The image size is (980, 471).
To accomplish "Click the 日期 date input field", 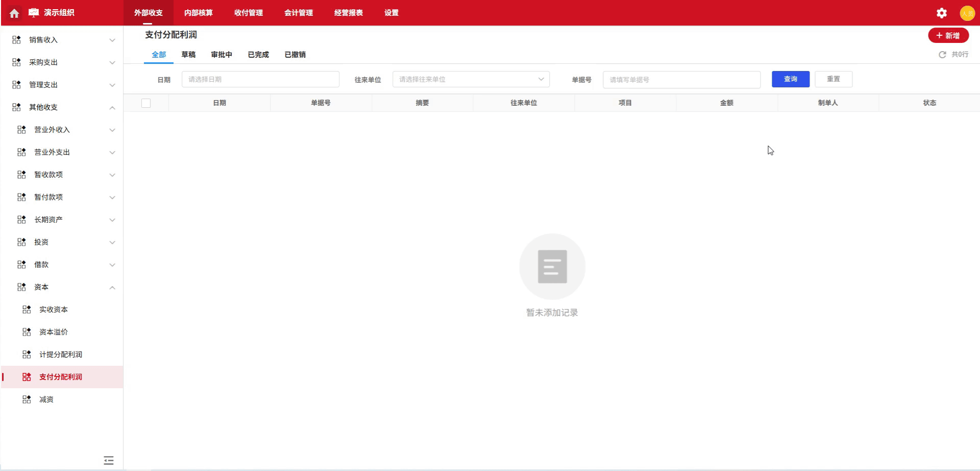I will (x=260, y=79).
